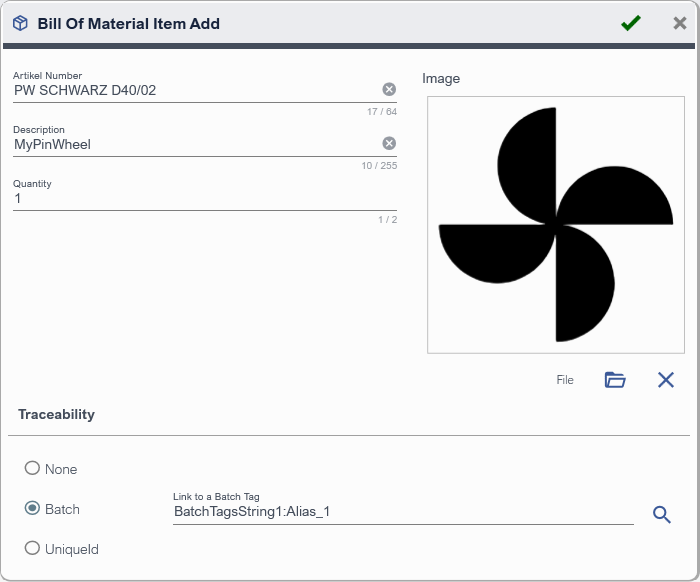Click into the Artikel Number input field

(190, 91)
